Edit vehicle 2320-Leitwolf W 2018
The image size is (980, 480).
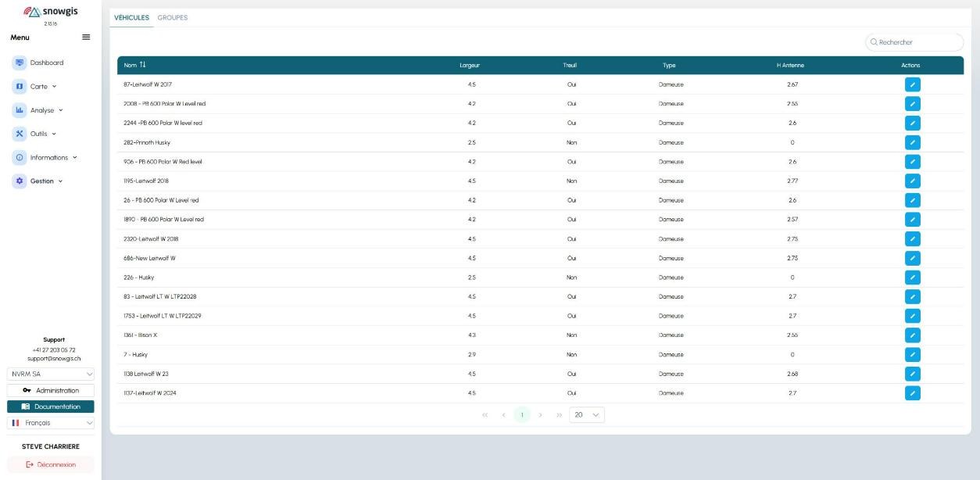point(912,238)
